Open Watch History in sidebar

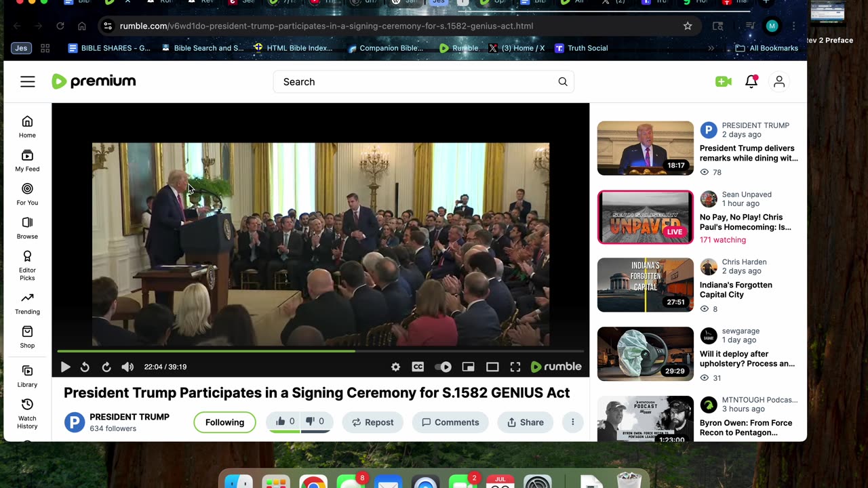27,413
